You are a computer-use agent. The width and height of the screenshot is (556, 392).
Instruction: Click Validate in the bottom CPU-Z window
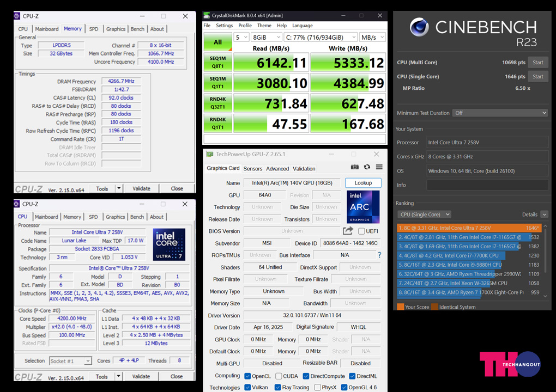141,376
